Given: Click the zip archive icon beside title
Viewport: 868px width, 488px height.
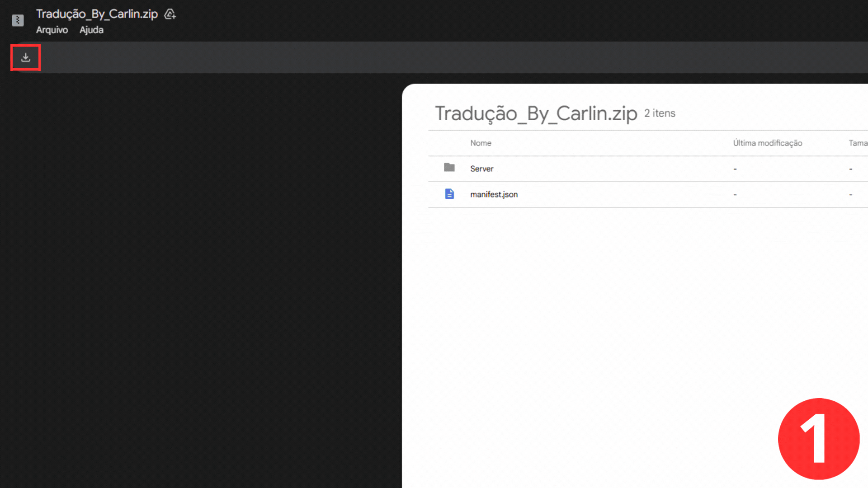Looking at the screenshot, I should point(18,20).
